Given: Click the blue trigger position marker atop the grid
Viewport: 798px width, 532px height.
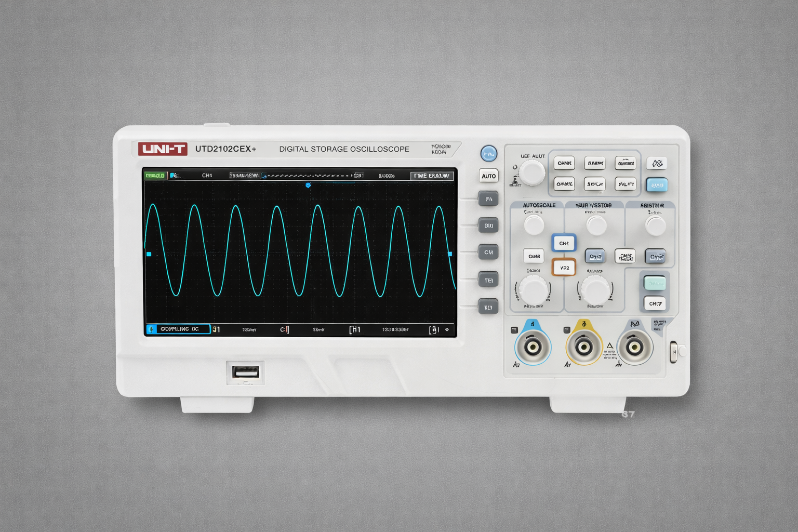Looking at the screenshot, I should pyautogui.click(x=308, y=185).
